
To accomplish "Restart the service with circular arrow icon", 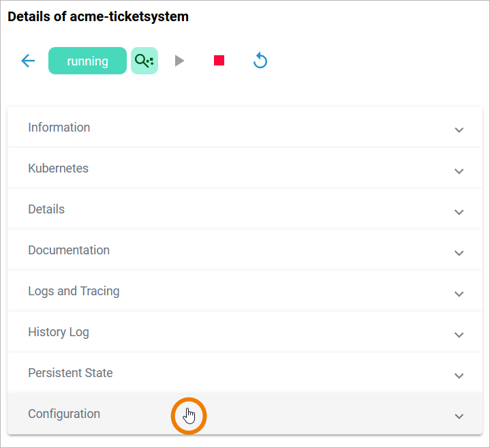I will coord(260,61).
